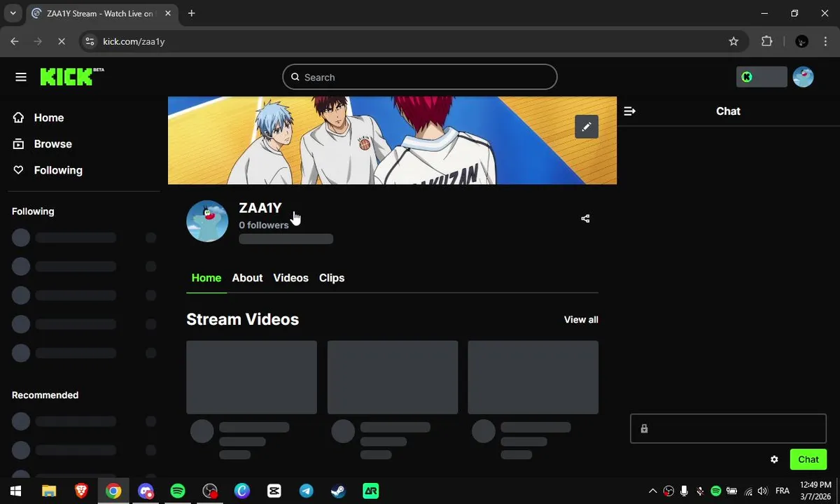
Task: Switch to the Videos tab
Action: click(x=290, y=278)
